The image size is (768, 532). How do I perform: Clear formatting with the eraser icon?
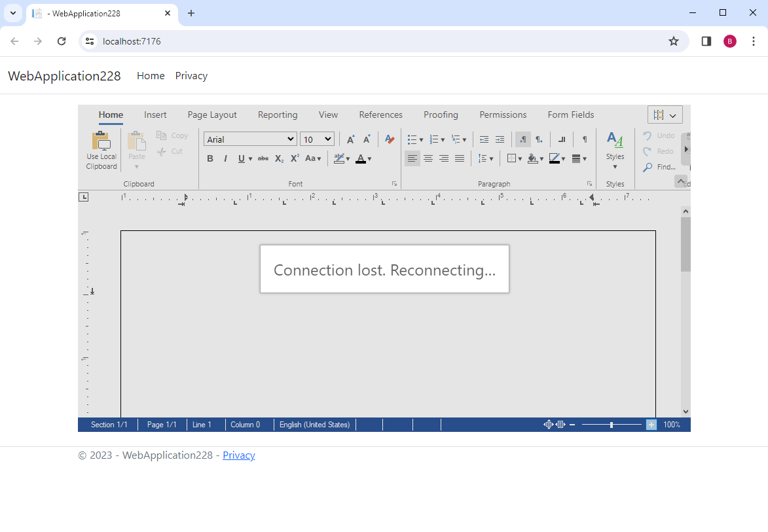[390, 139]
